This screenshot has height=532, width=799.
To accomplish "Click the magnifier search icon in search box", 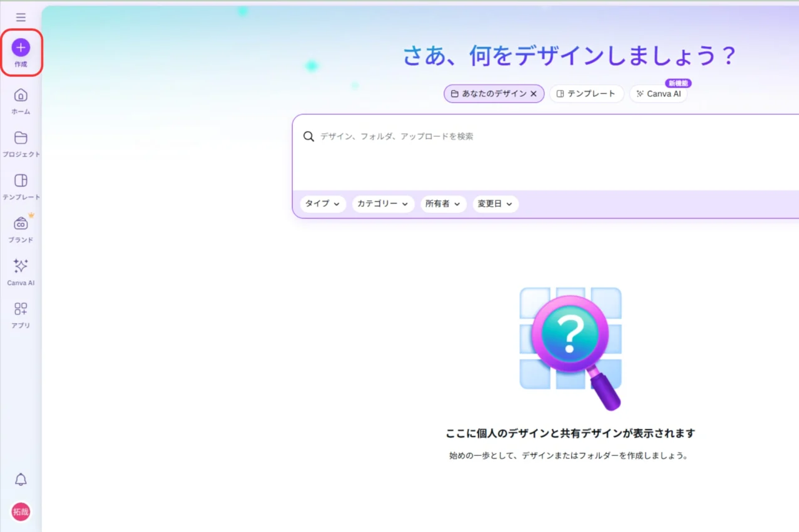I will tap(308, 137).
